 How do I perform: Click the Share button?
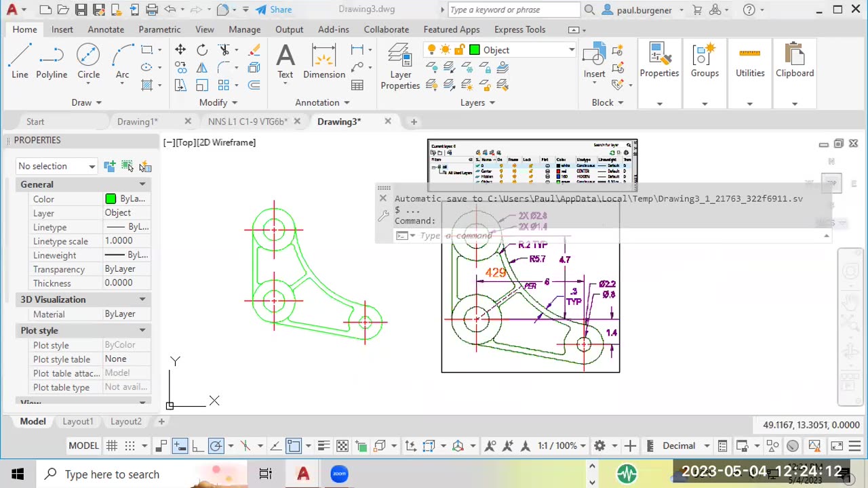pyautogui.click(x=274, y=9)
